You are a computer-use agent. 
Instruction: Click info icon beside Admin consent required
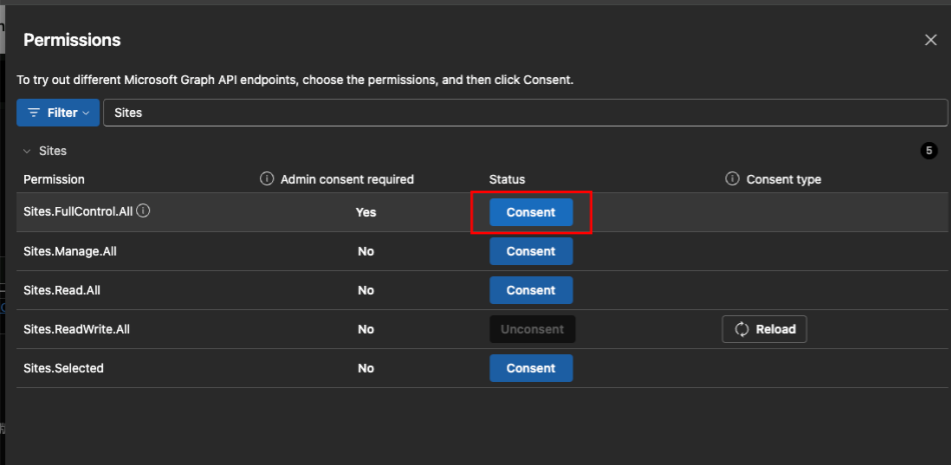pos(266,179)
